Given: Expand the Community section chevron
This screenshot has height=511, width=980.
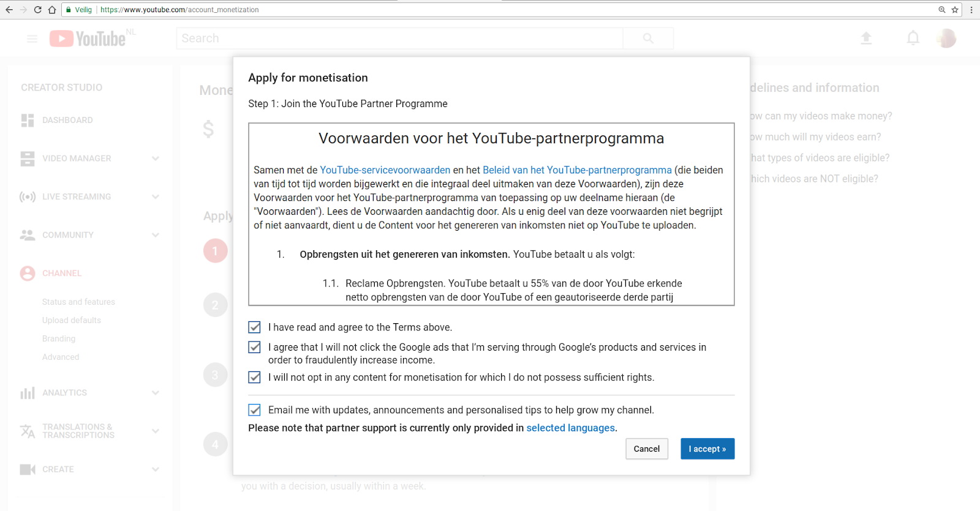Looking at the screenshot, I should [156, 235].
